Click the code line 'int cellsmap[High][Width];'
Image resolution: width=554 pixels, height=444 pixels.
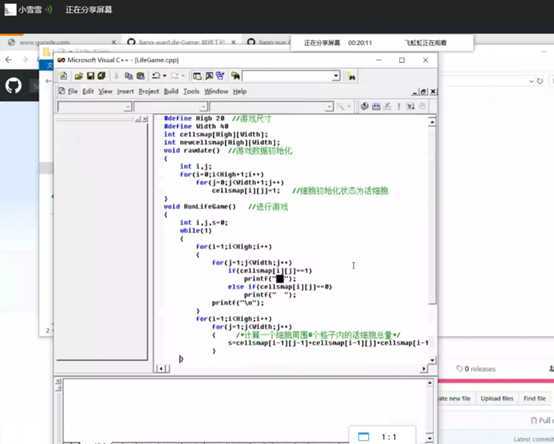click(216, 134)
